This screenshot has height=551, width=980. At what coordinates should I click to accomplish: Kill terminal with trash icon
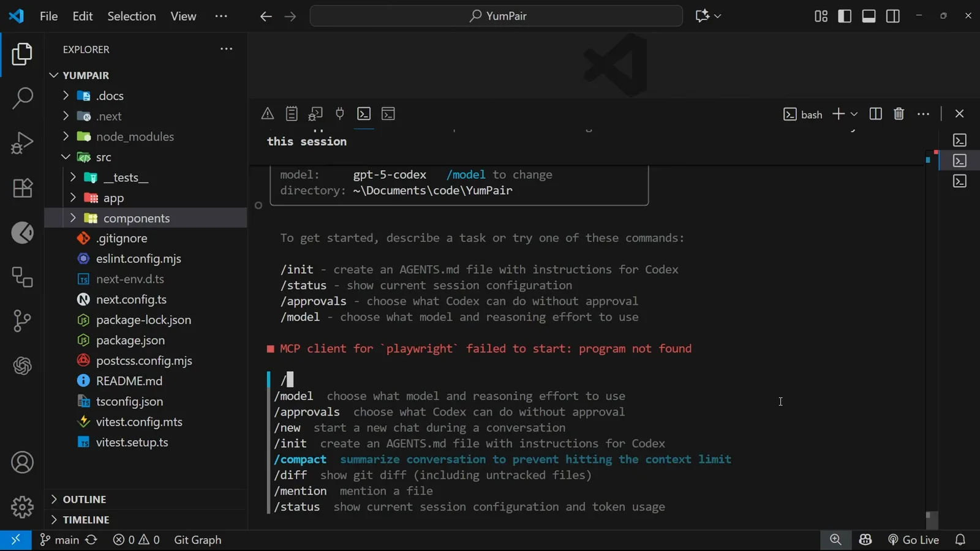(899, 114)
